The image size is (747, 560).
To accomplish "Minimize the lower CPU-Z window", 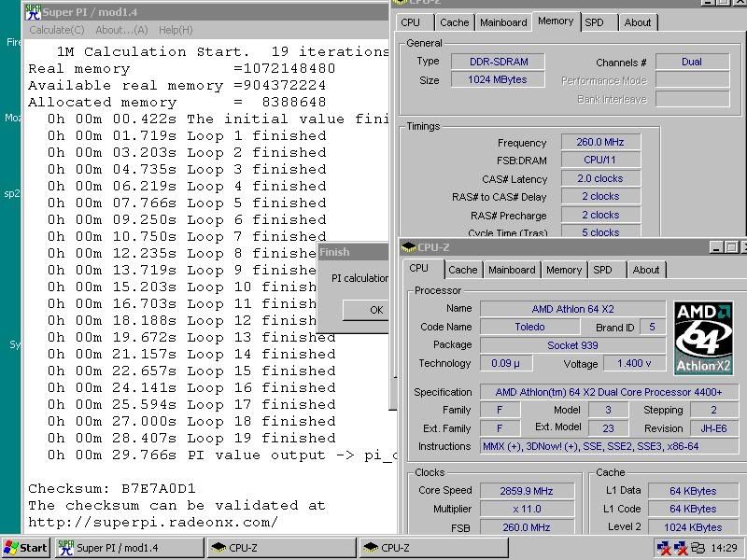I will click(x=716, y=247).
